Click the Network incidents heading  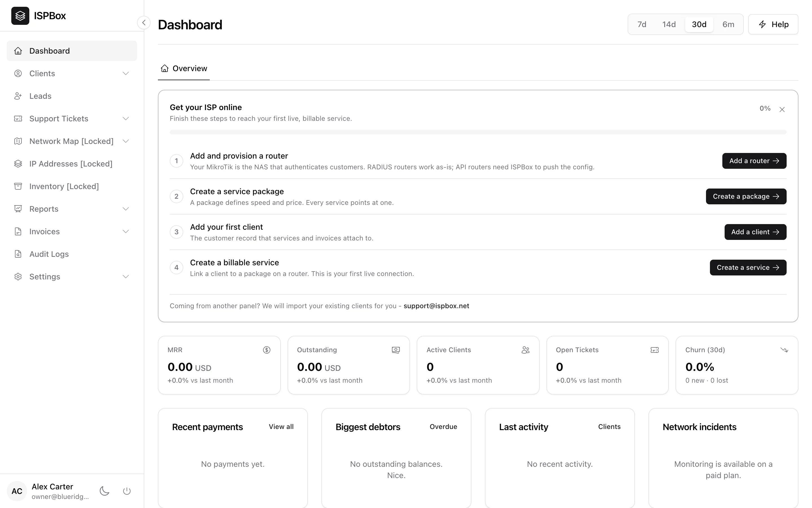pos(699,427)
